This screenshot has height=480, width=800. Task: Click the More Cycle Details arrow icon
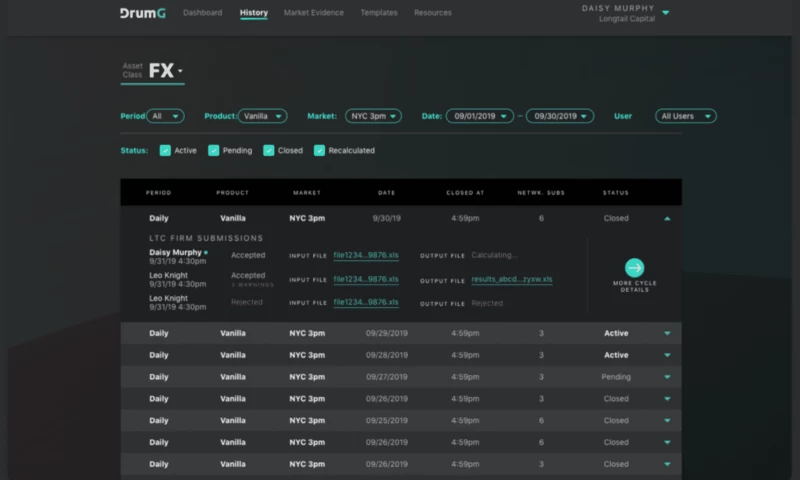634,267
